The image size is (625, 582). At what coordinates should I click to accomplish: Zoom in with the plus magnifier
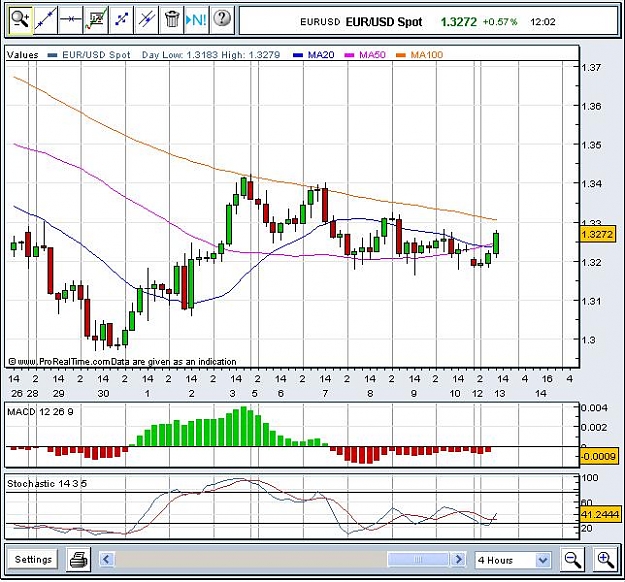605,560
